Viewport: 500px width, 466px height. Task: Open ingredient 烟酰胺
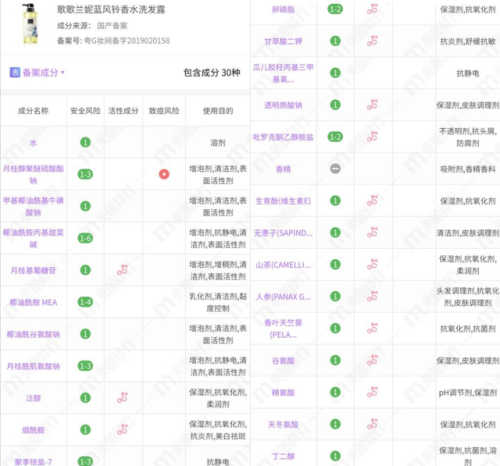tap(33, 430)
